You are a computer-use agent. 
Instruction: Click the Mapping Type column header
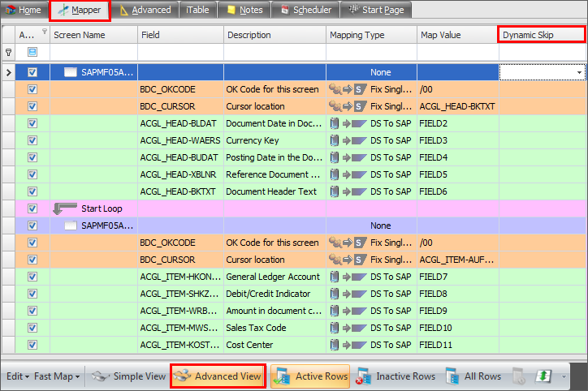(x=372, y=35)
